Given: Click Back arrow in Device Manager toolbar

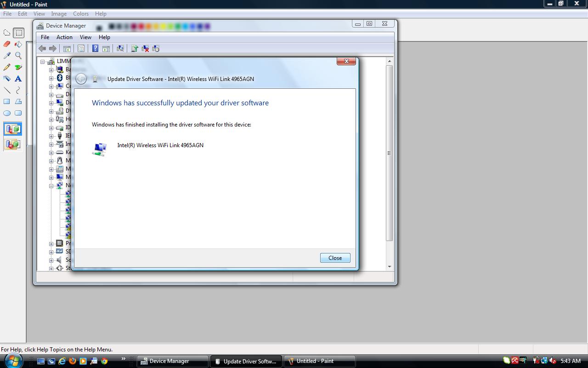Looking at the screenshot, I should click(42, 48).
